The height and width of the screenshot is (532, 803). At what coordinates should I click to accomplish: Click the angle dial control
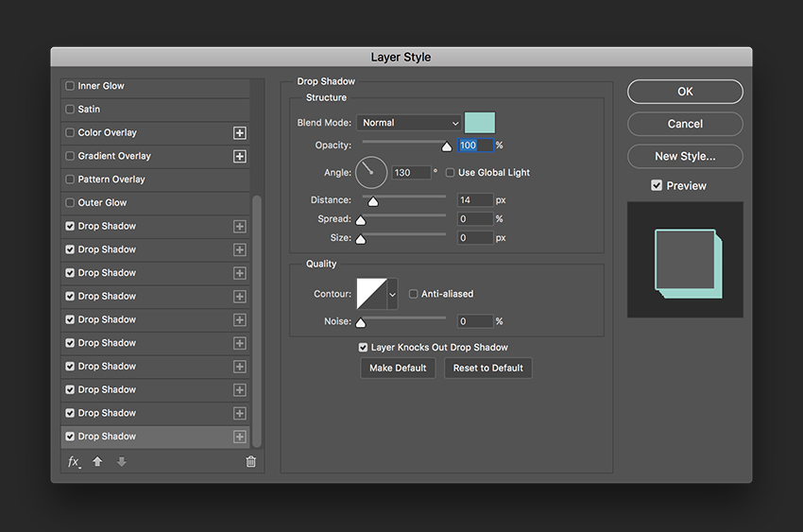pos(371,172)
